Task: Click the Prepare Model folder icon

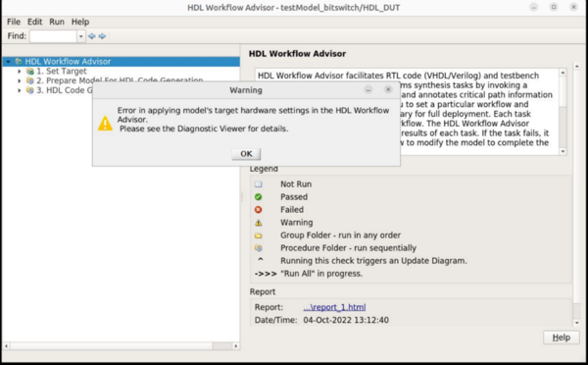Action: click(x=30, y=80)
